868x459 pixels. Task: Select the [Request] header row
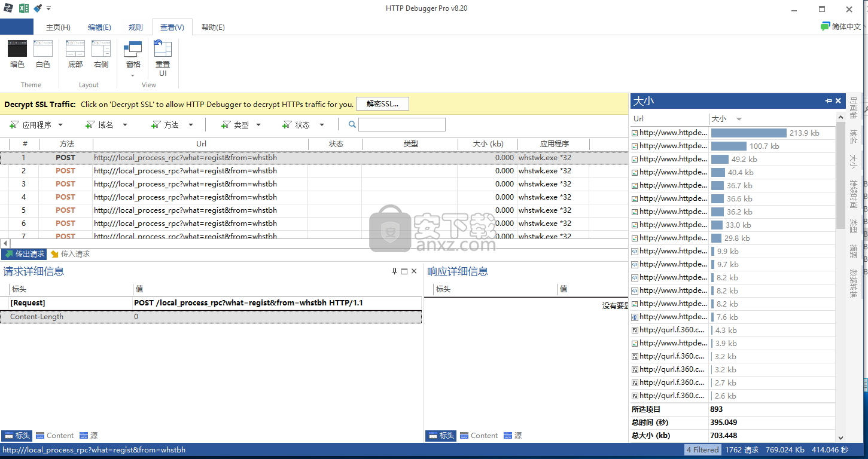point(211,303)
